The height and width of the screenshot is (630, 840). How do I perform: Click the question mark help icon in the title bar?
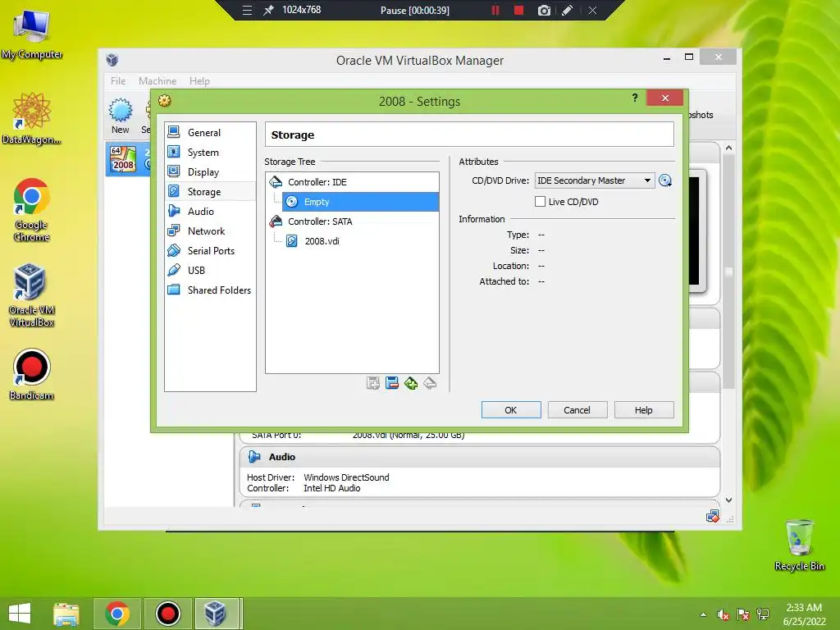[635, 98]
